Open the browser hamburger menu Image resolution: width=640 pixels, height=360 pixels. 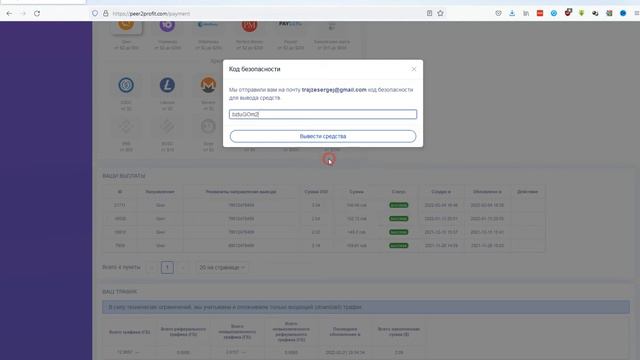tap(637, 13)
